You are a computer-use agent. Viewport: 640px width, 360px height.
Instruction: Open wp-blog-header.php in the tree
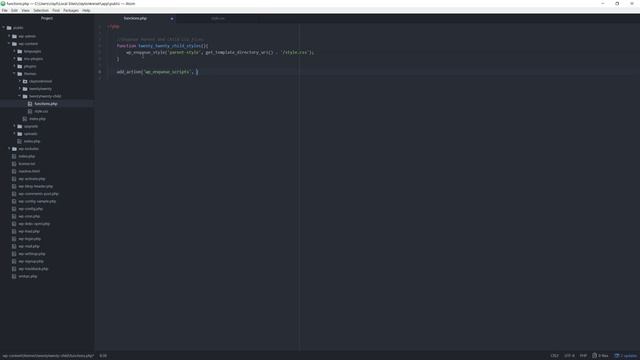36,187
